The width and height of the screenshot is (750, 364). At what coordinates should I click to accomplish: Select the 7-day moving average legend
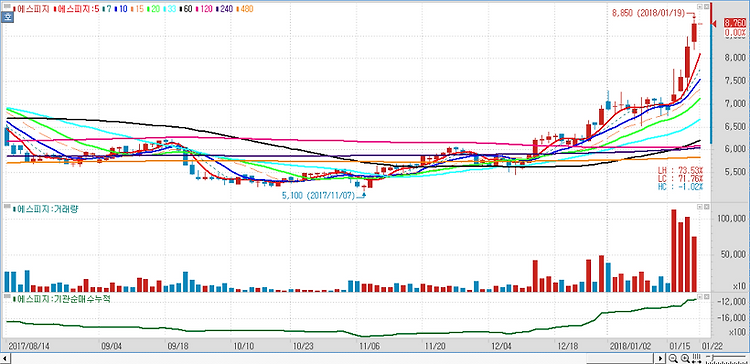[108, 9]
